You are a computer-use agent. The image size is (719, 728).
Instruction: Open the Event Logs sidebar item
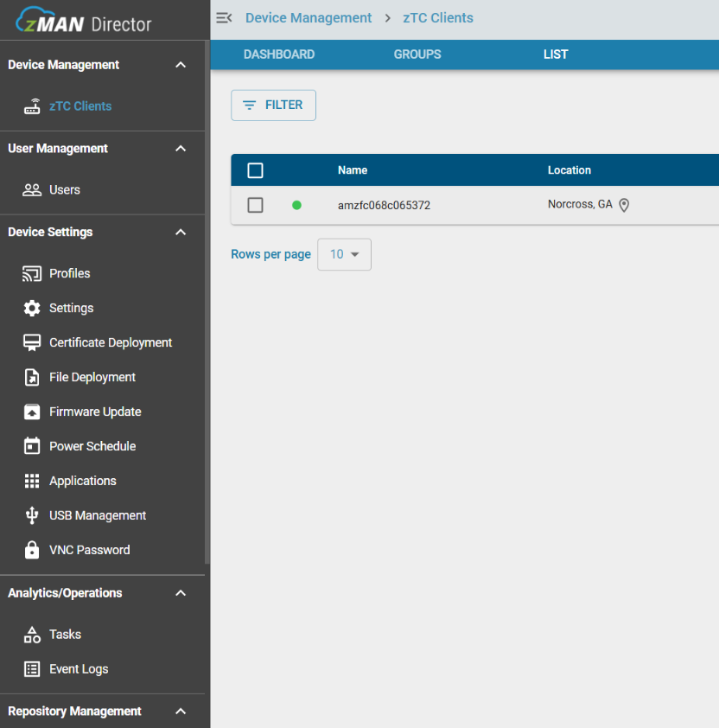(x=78, y=668)
